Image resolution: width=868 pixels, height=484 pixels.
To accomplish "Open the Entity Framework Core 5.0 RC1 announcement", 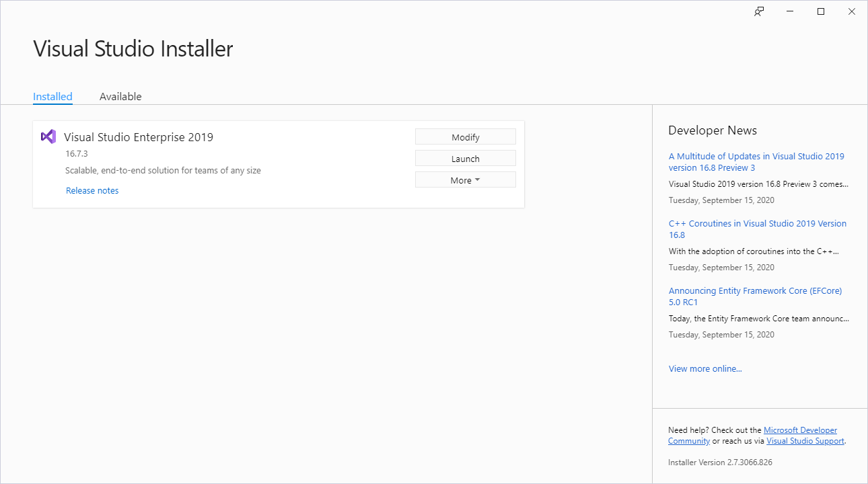I will click(755, 296).
